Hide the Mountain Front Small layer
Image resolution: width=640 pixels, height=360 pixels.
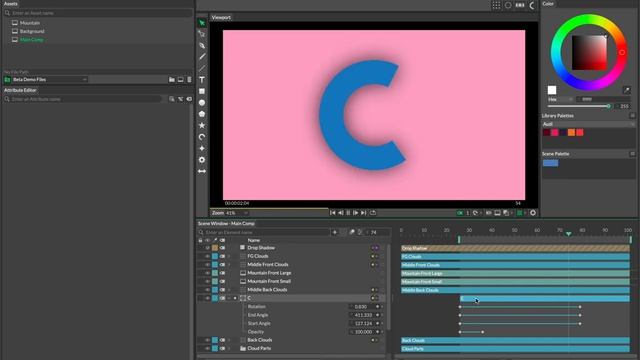click(207, 281)
